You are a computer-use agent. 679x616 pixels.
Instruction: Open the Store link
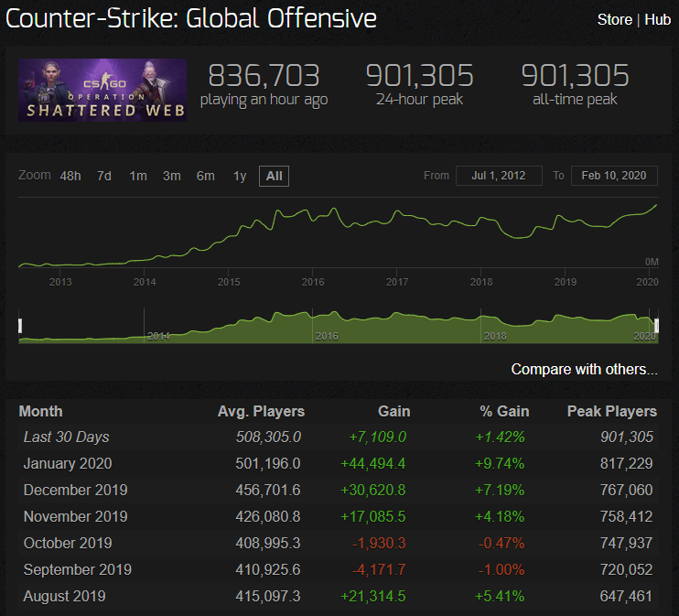click(614, 19)
